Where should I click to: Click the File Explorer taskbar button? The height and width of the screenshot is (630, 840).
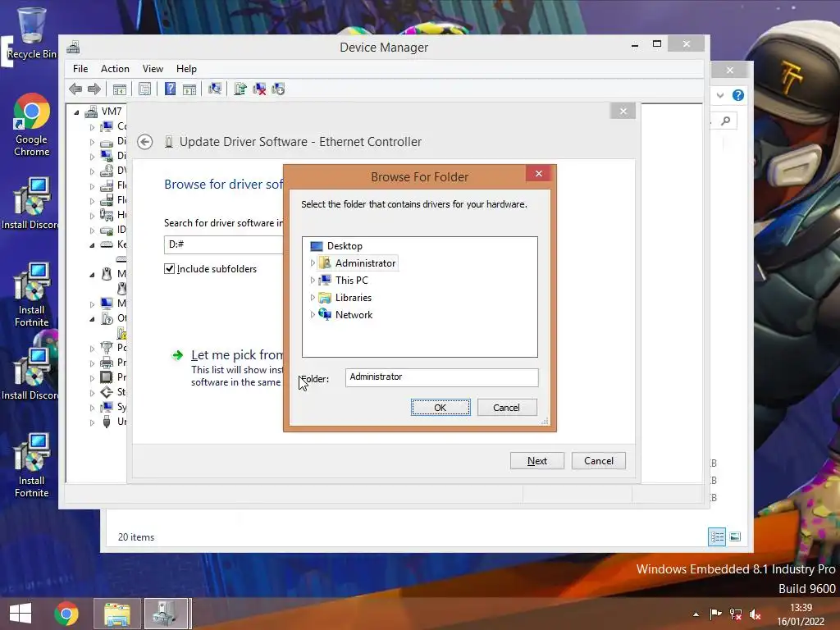coord(116,614)
